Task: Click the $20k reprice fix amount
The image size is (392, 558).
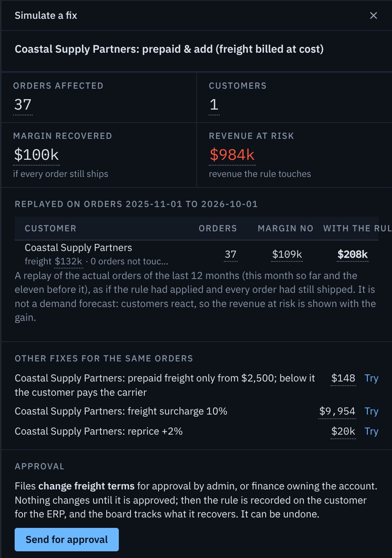Action: click(x=343, y=431)
